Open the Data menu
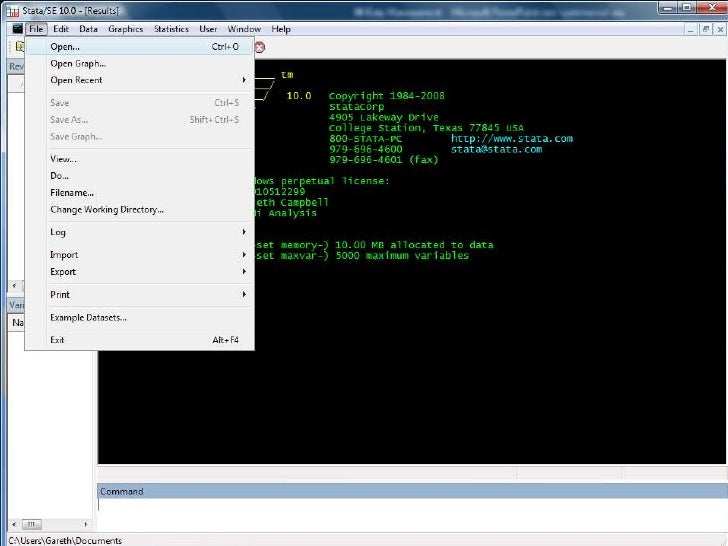The width and height of the screenshot is (728, 546). 88,29
